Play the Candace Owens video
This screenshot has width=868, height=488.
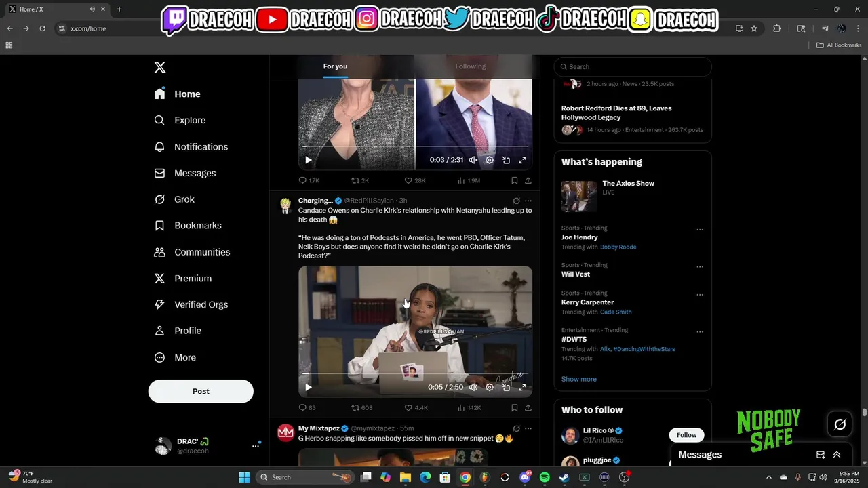(308, 387)
